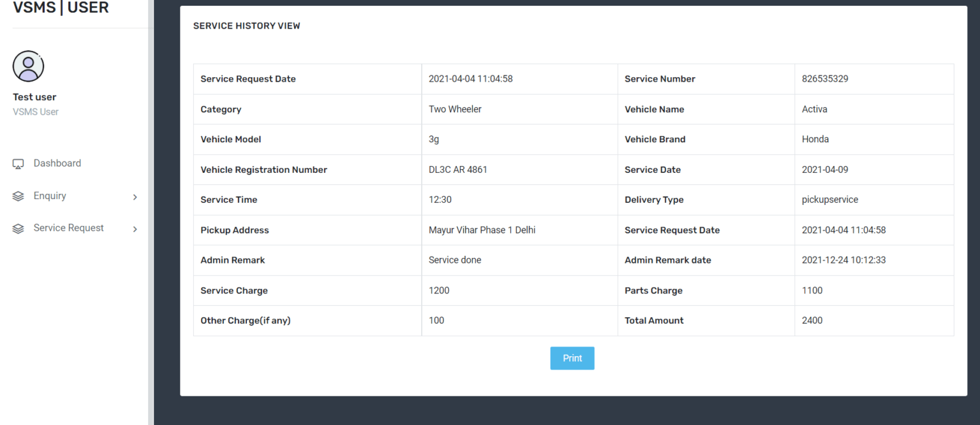Click the Total Amount value 2400
Image resolution: width=980 pixels, height=425 pixels.
coord(812,320)
